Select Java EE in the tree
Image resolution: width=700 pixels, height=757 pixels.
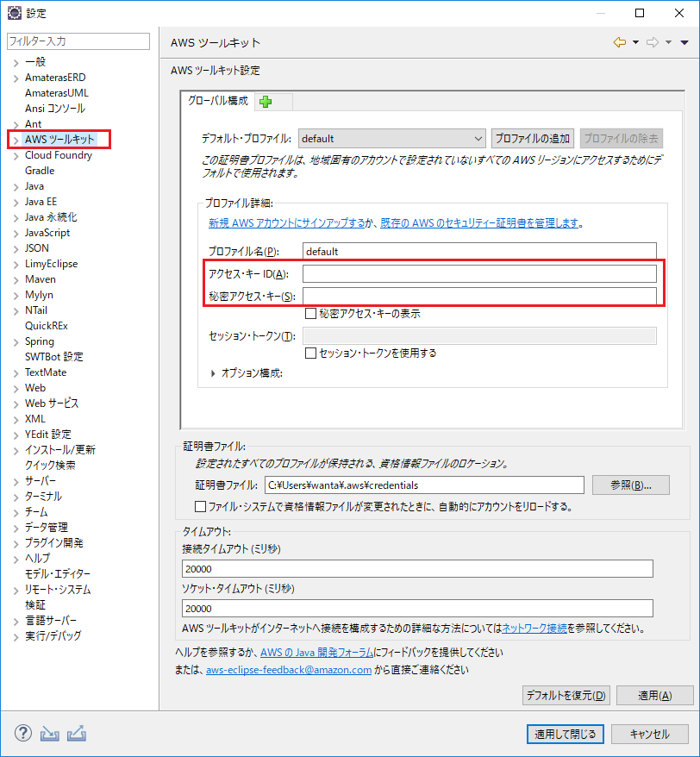(41, 201)
